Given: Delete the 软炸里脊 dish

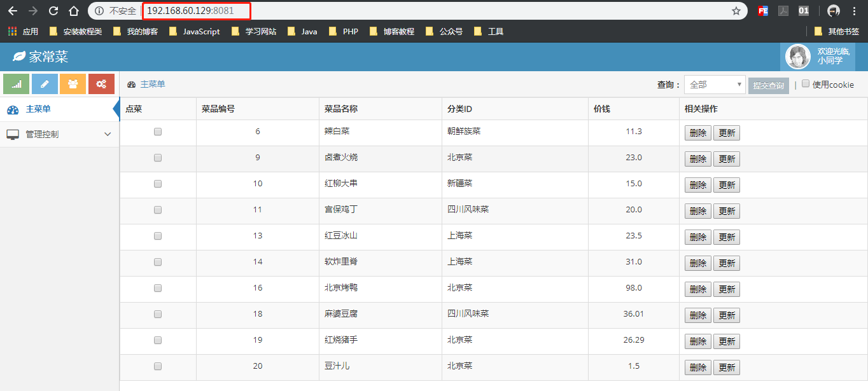Looking at the screenshot, I should coord(697,263).
